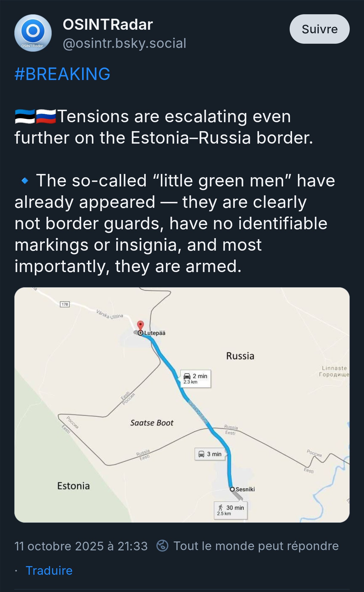Click the reply settings globe icon

pos(162,546)
